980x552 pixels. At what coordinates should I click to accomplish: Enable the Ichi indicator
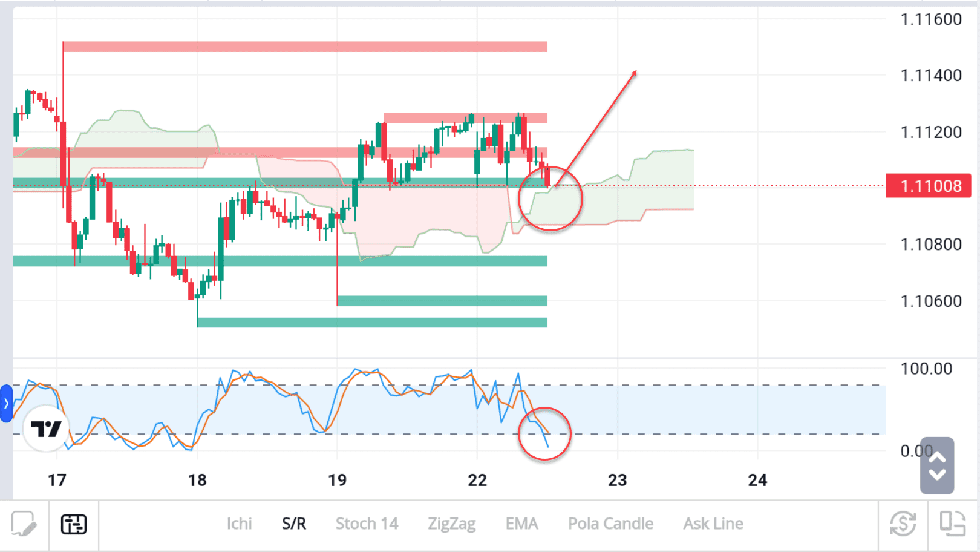239,524
